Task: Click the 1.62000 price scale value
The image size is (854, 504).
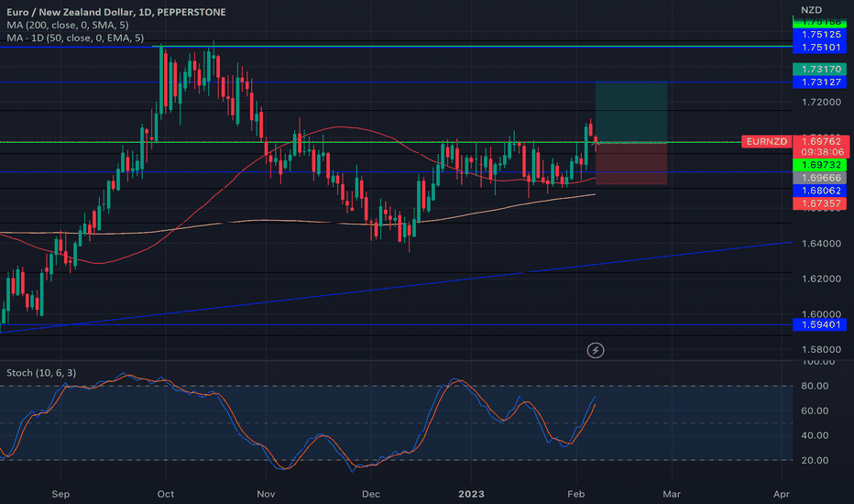Action: point(821,279)
